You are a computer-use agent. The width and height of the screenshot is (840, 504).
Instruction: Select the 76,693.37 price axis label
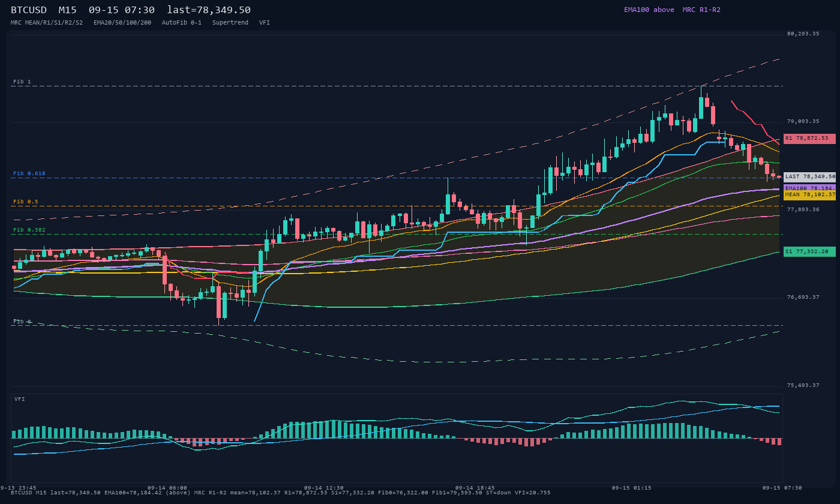[x=803, y=297]
